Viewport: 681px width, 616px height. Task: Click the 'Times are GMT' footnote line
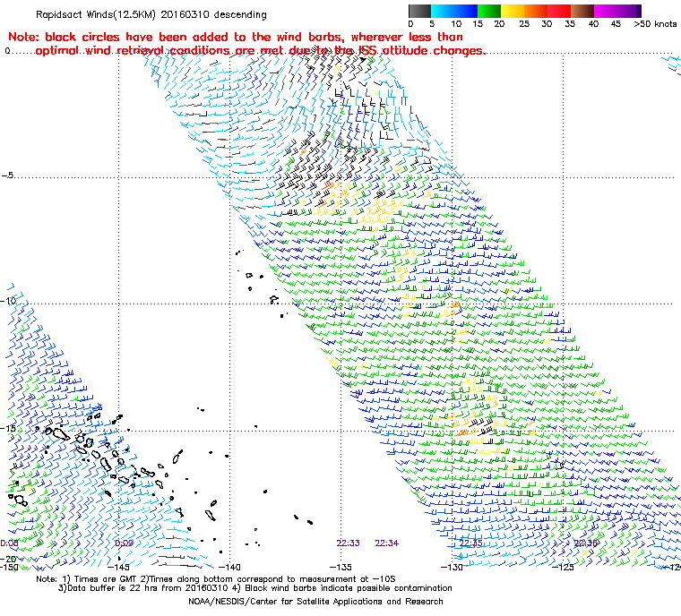[216, 579]
